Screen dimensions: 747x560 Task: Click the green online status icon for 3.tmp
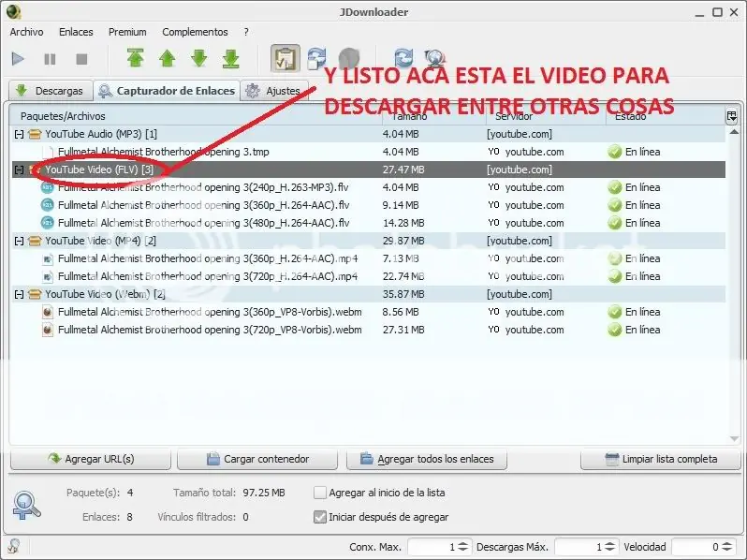point(615,152)
